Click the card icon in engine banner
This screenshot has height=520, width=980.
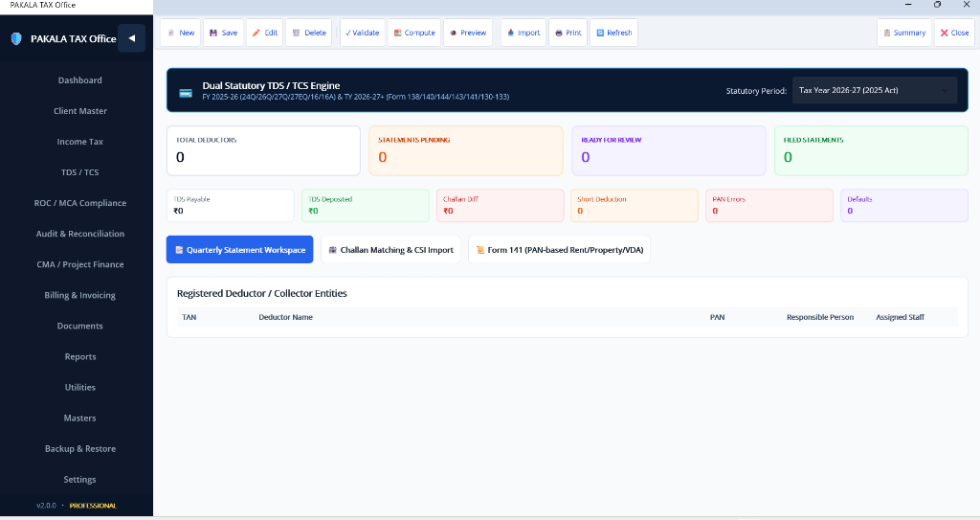pyautogui.click(x=186, y=93)
